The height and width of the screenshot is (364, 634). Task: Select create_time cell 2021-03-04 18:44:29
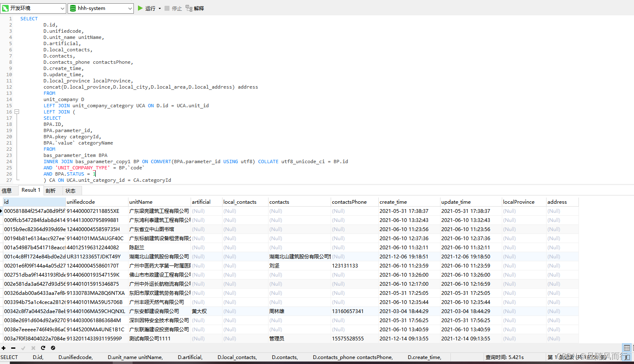tap(409, 311)
